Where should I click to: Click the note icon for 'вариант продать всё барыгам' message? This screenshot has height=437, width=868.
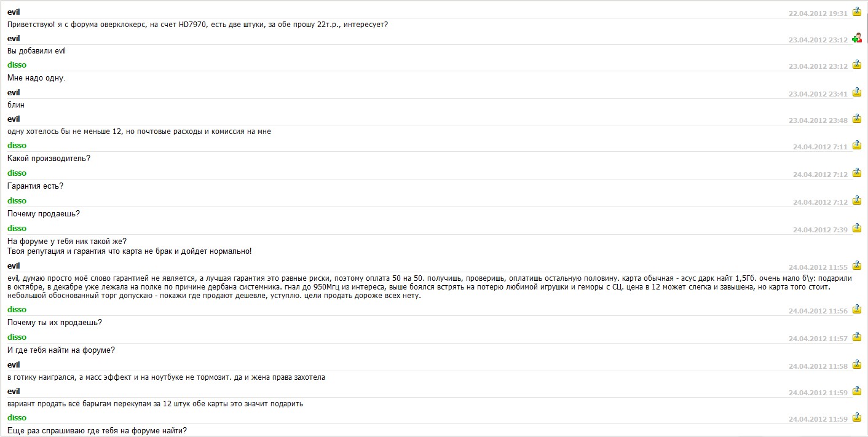(x=857, y=392)
